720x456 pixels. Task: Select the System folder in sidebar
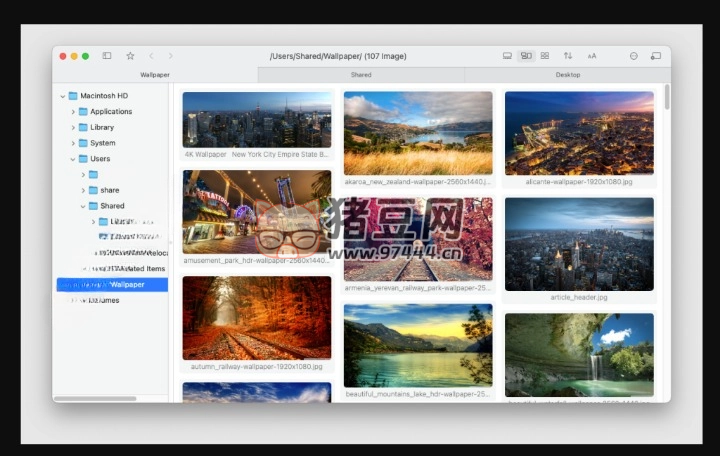coord(102,143)
